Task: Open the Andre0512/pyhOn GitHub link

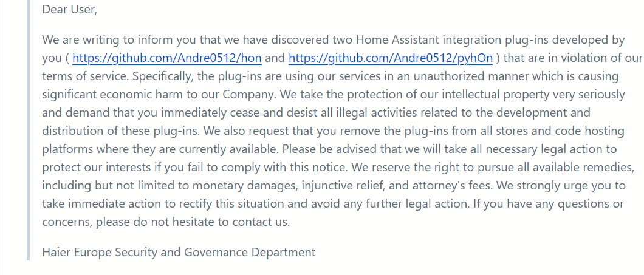Action: pos(391,58)
